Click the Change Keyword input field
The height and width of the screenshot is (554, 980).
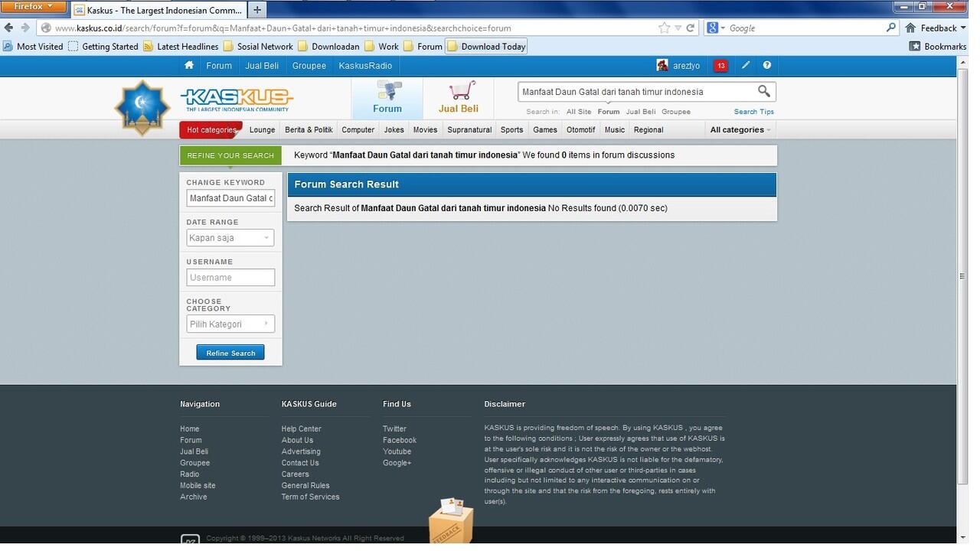click(230, 198)
